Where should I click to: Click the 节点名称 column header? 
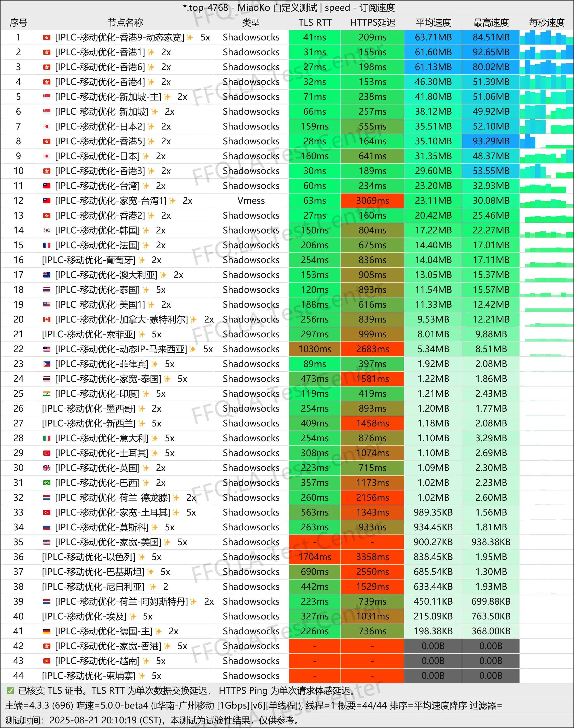tap(125, 23)
